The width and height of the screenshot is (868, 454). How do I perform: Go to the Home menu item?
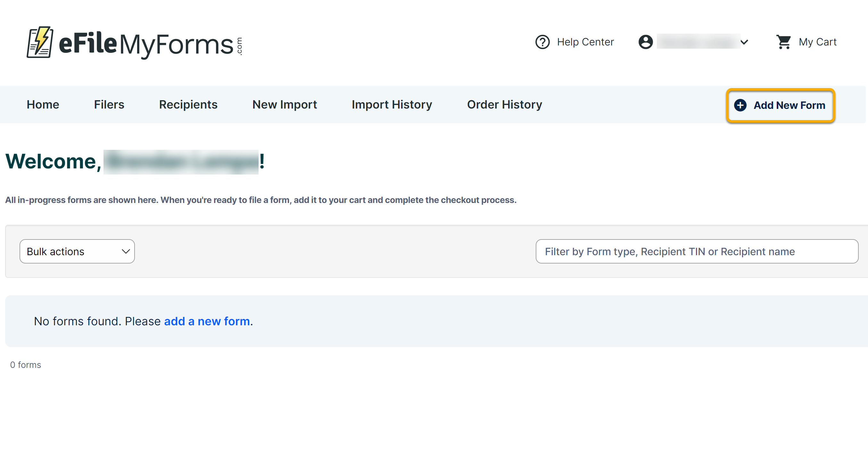pos(43,104)
